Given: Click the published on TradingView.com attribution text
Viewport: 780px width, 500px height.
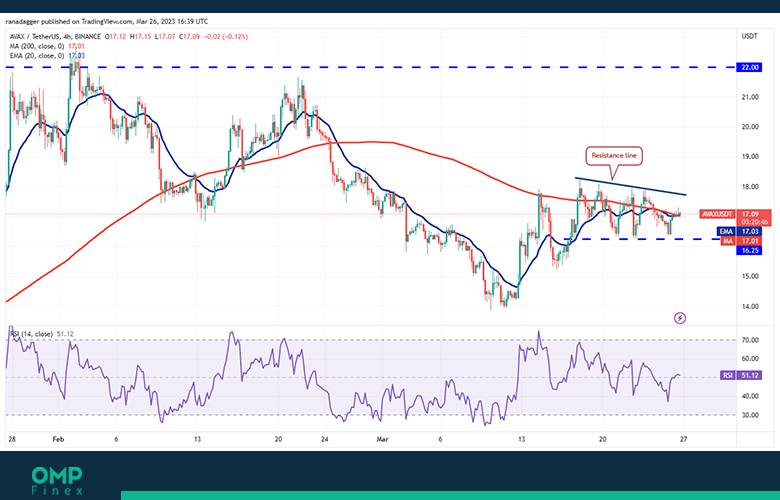Looking at the screenshot, I should [x=106, y=21].
